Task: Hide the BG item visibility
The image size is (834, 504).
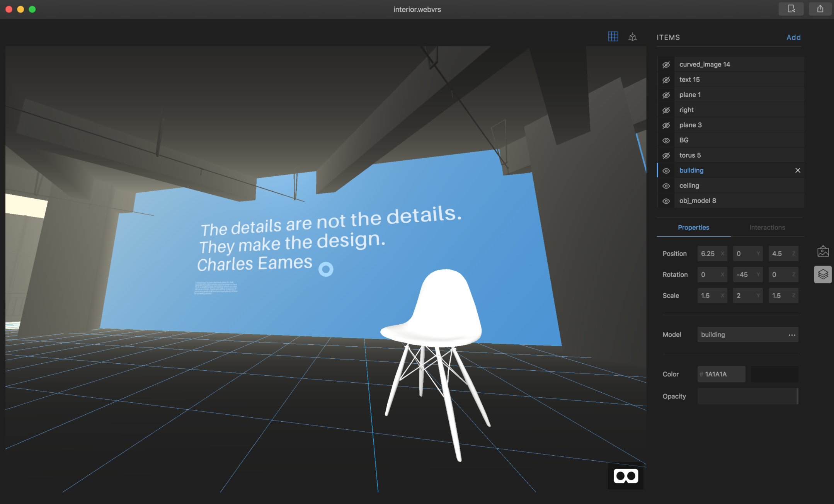Action: click(x=666, y=140)
